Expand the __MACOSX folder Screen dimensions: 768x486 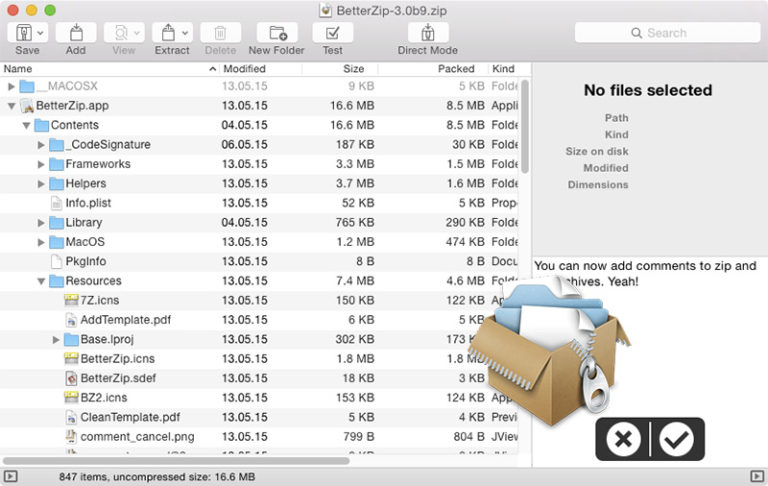(x=12, y=87)
